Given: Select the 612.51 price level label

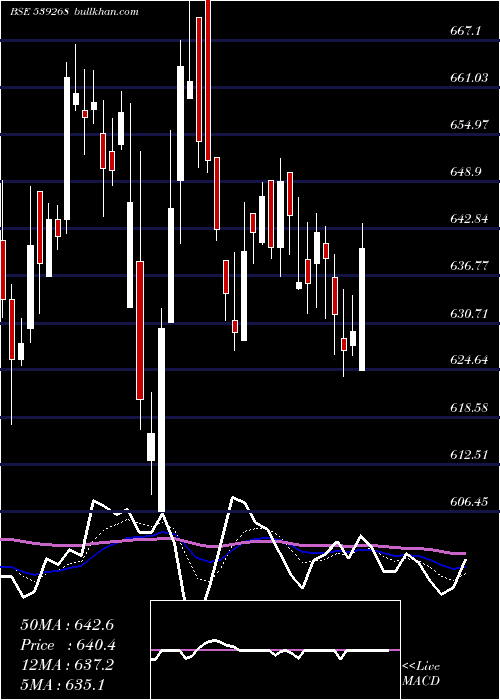Looking at the screenshot, I should point(469,454).
